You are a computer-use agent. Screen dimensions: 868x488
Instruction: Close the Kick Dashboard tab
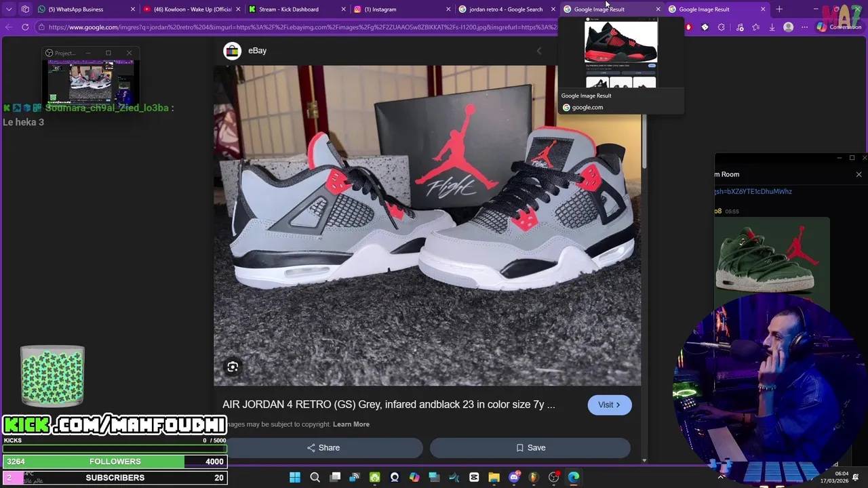343,9
